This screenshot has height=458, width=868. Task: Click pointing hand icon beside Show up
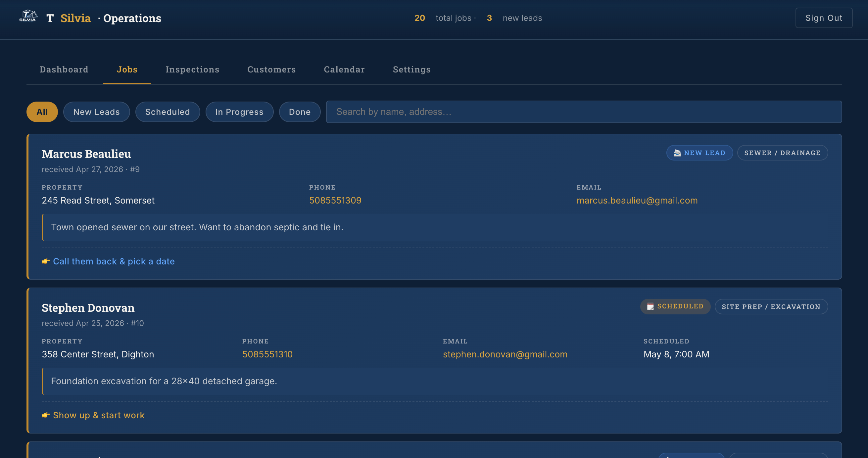46,415
